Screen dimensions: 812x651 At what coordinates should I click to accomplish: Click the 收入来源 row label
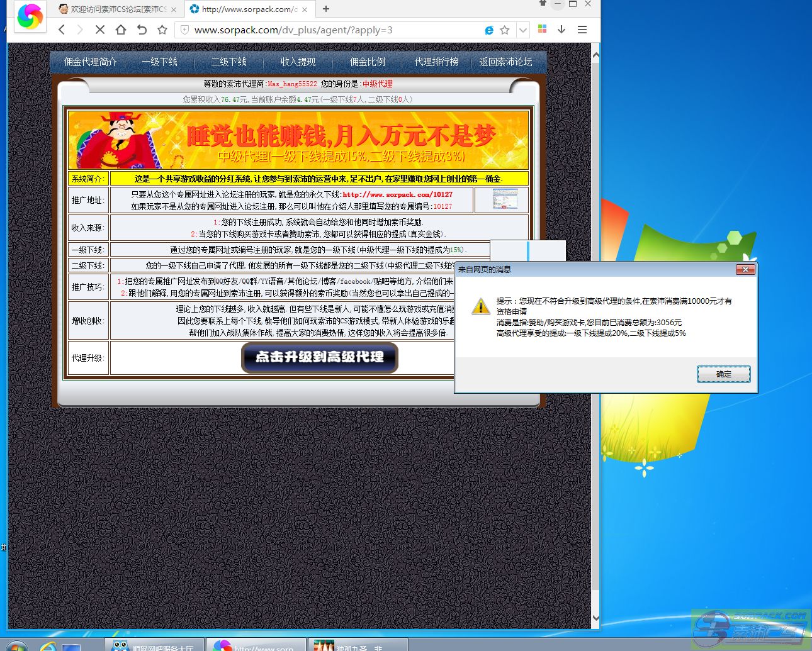pos(88,228)
